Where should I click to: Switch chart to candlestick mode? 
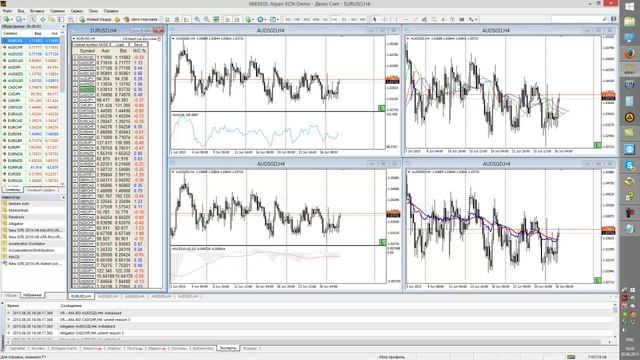[177, 19]
